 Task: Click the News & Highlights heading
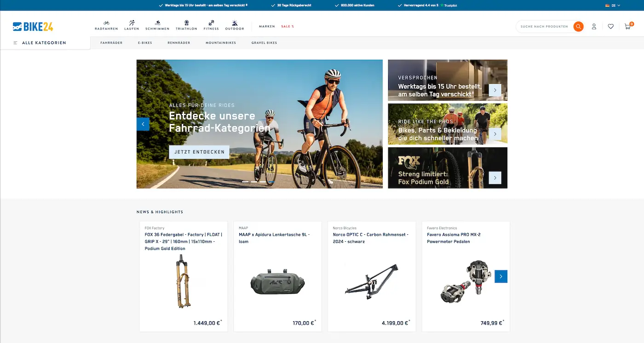[x=160, y=212]
